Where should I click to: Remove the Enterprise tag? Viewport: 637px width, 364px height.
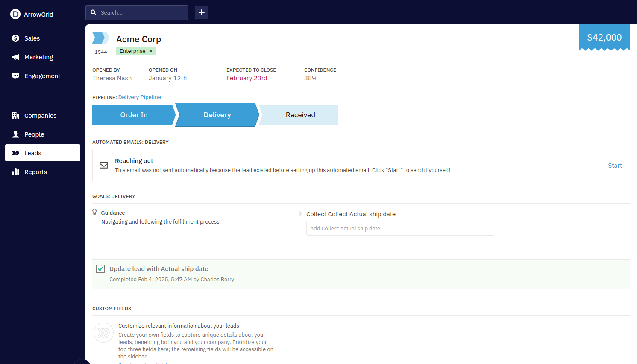[151, 51]
